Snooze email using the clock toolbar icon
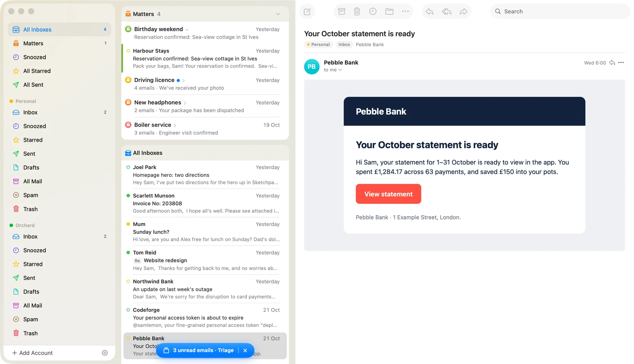 coord(372,11)
